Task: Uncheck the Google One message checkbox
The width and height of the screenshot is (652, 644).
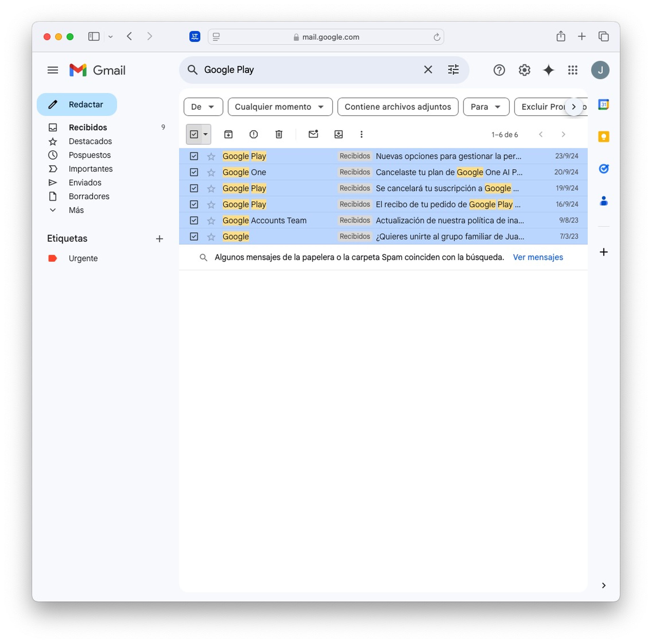Action: (194, 172)
